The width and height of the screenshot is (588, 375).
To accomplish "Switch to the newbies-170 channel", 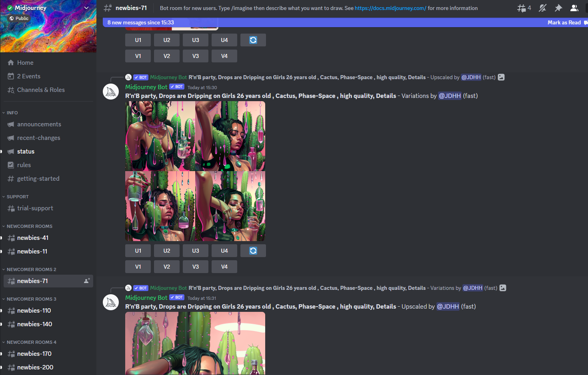I will click(x=48, y=354).
